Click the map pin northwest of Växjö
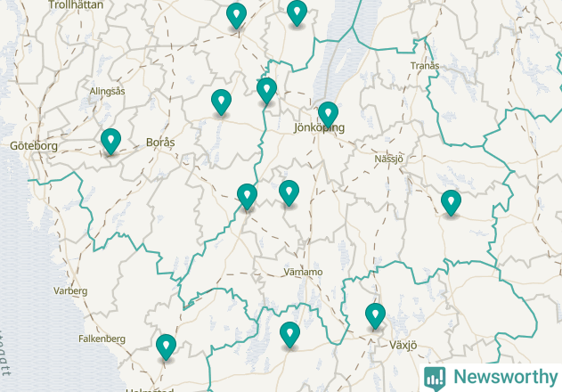Viewport: 562px width, 392px height. tap(375, 316)
